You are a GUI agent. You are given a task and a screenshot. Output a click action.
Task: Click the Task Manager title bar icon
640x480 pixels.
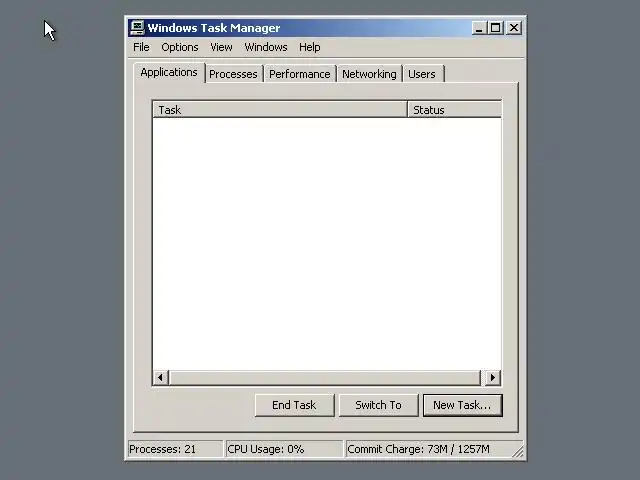pyautogui.click(x=137, y=28)
